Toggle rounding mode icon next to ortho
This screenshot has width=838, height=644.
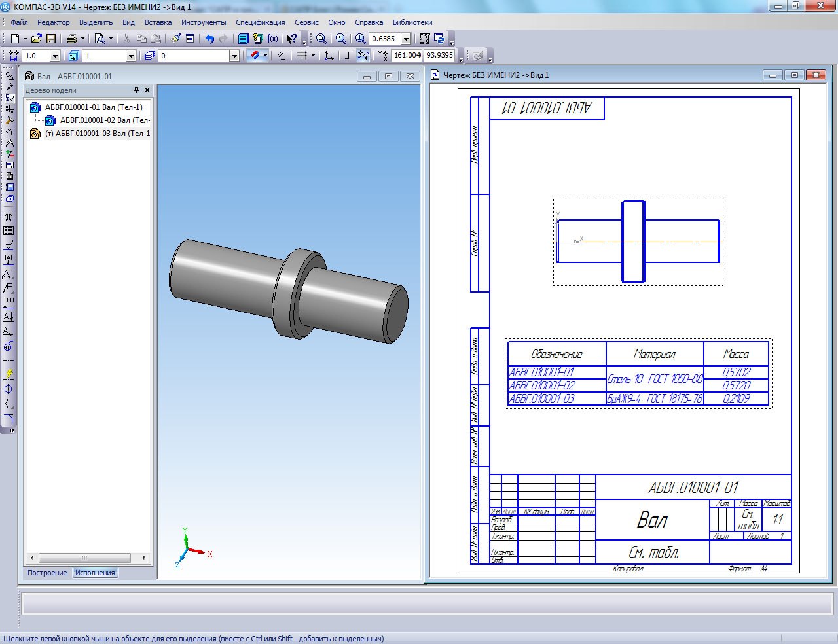[363, 56]
